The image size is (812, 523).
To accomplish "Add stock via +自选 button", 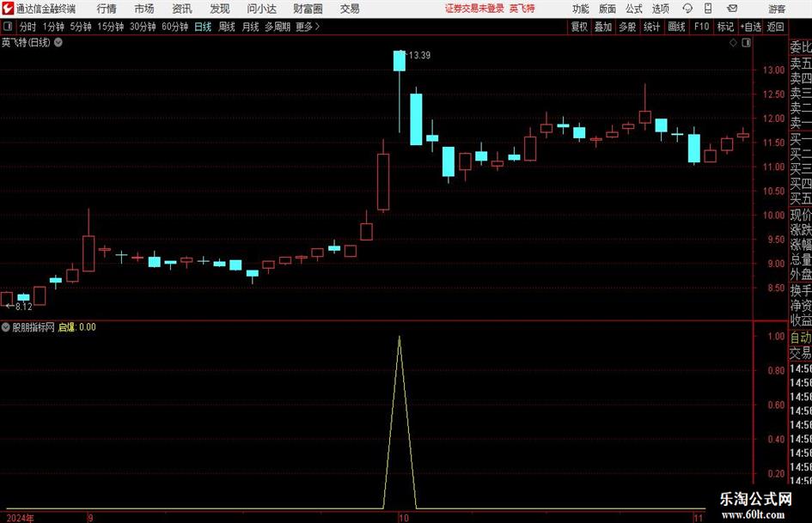I will coord(751,27).
